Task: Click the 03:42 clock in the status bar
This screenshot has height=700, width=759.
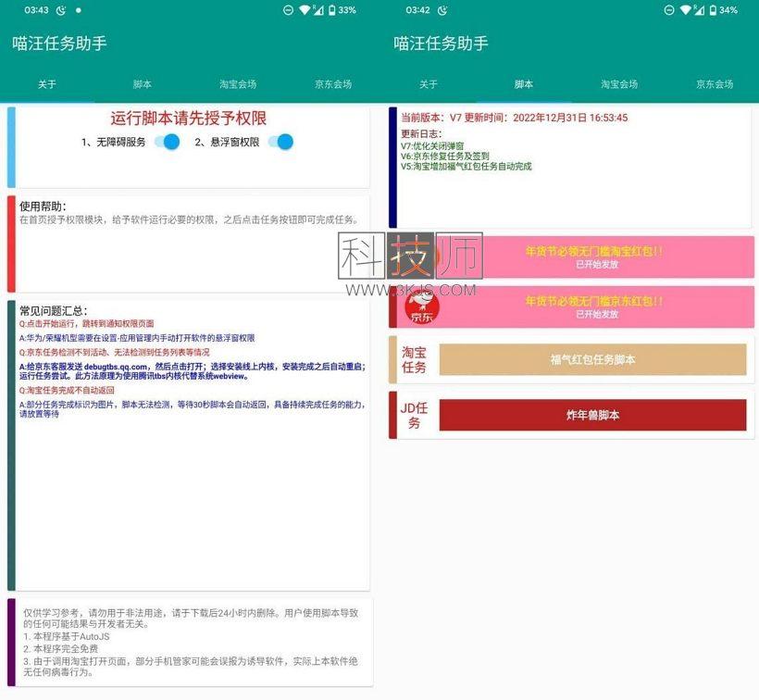Action: point(417,10)
